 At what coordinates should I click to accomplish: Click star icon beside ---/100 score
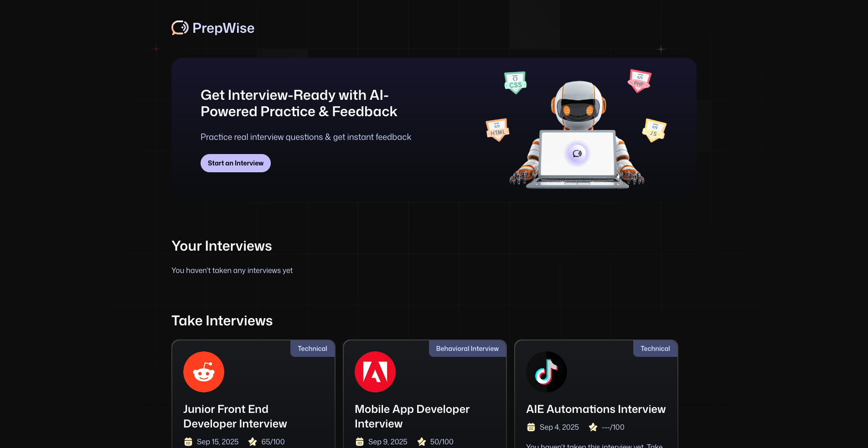[x=593, y=427]
